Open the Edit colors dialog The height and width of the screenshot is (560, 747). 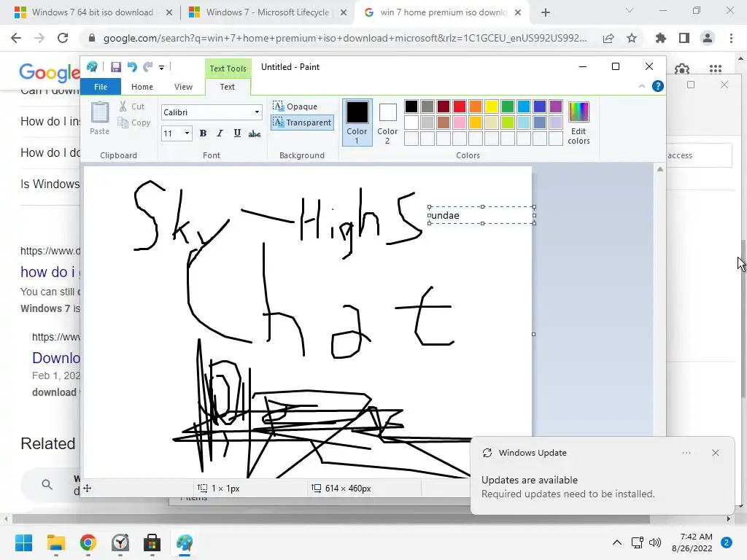pos(578,122)
